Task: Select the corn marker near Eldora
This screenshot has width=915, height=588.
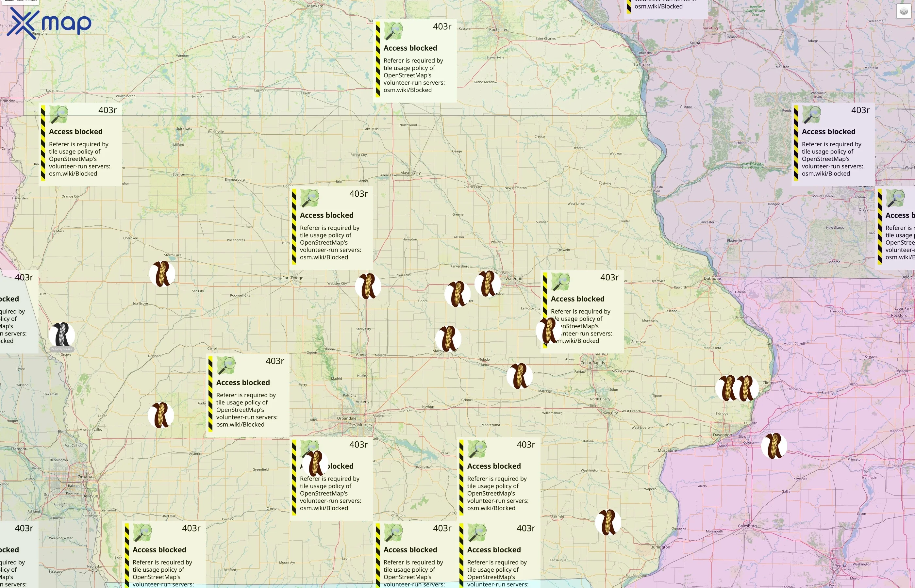Action: click(x=457, y=294)
